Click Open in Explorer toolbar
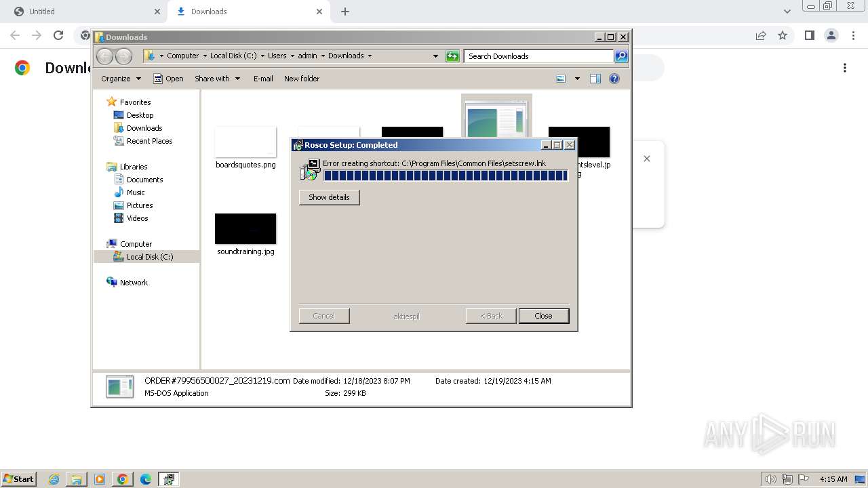This screenshot has height=488, width=868. 168,79
